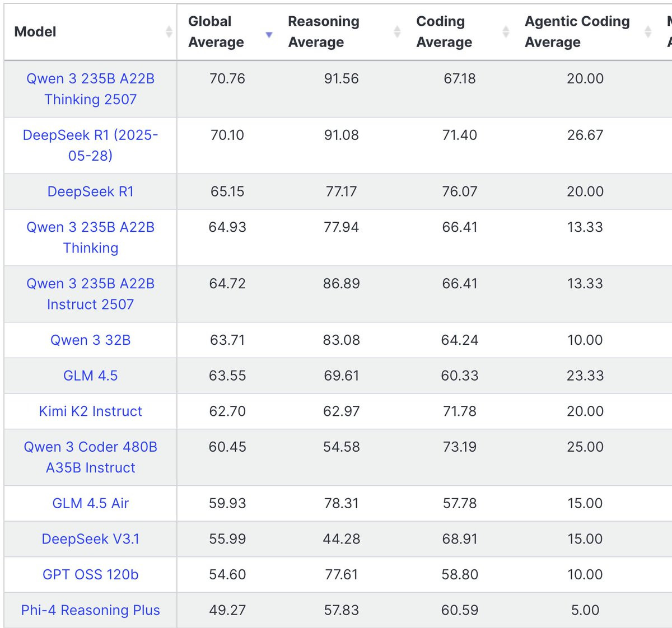Image resolution: width=672 pixels, height=628 pixels.
Task: Open the Phi-4 Reasoning Plus link
Action: pyautogui.click(x=91, y=610)
